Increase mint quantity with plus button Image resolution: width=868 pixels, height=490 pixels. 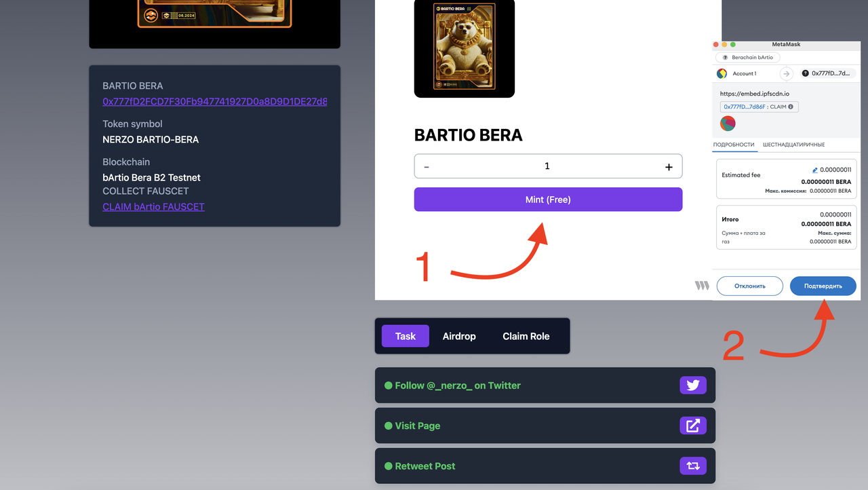669,167
